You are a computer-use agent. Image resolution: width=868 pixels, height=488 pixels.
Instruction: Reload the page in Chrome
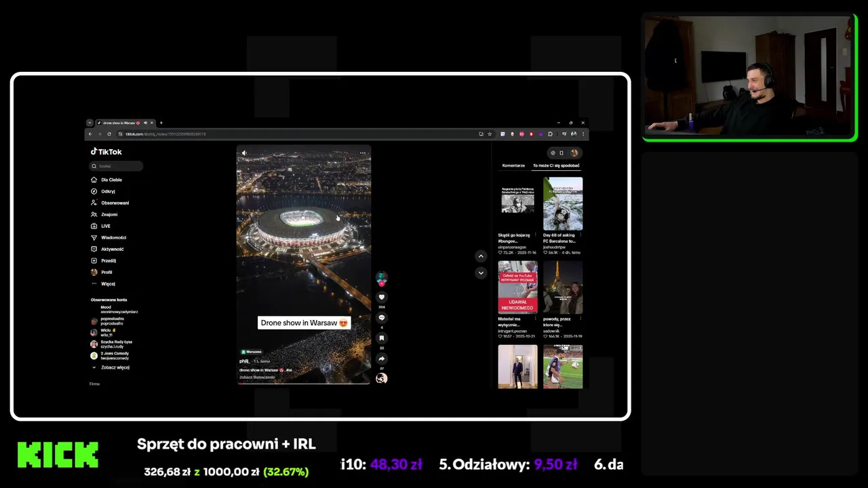click(x=110, y=134)
